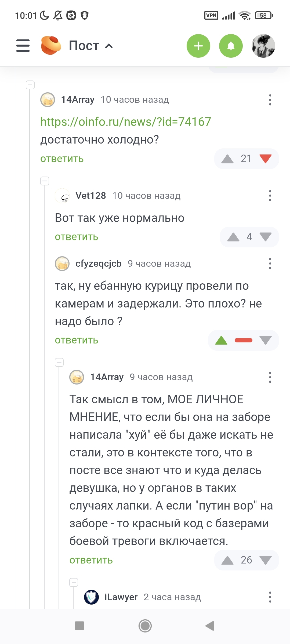290x644 pixels.
Task: Tap the green plus create button
Action: pyautogui.click(x=198, y=46)
